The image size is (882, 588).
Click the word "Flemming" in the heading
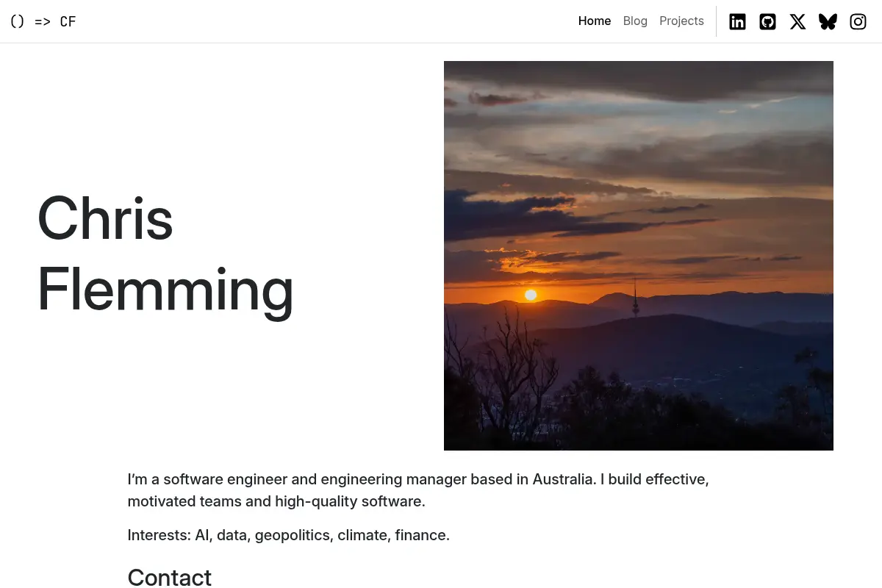[165, 291]
